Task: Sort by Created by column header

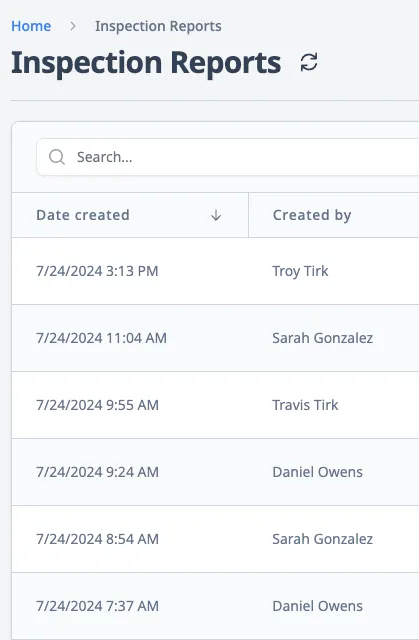Action: pos(312,215)
